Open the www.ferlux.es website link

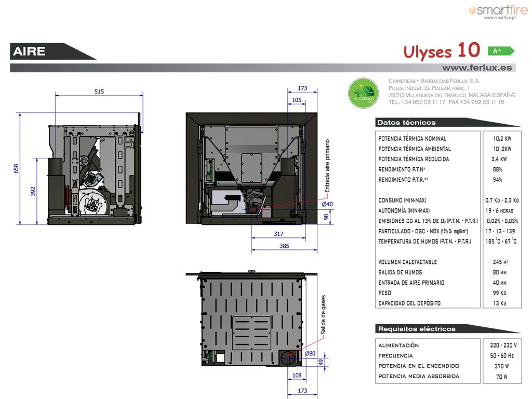(x=477, y=68)
